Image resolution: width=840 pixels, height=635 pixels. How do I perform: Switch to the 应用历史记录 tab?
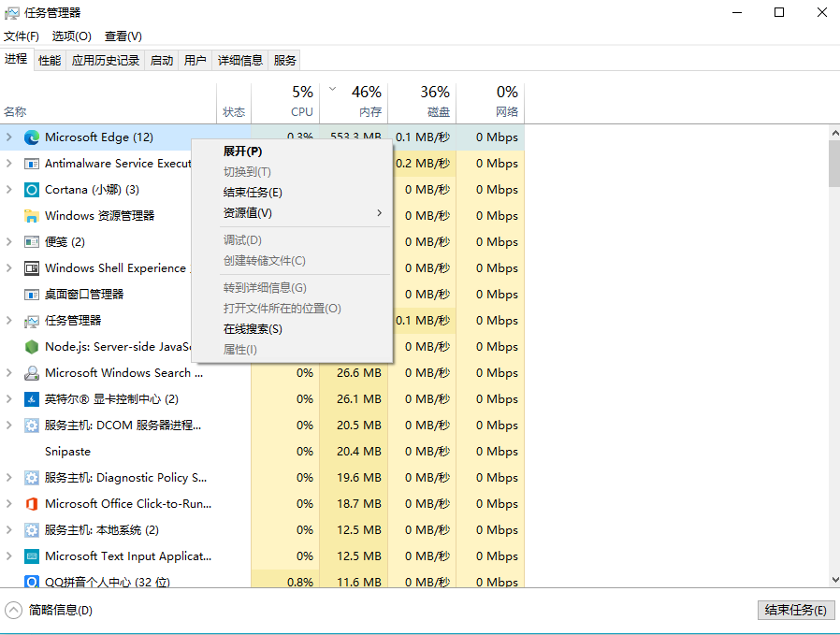click(x=106, y=61)
